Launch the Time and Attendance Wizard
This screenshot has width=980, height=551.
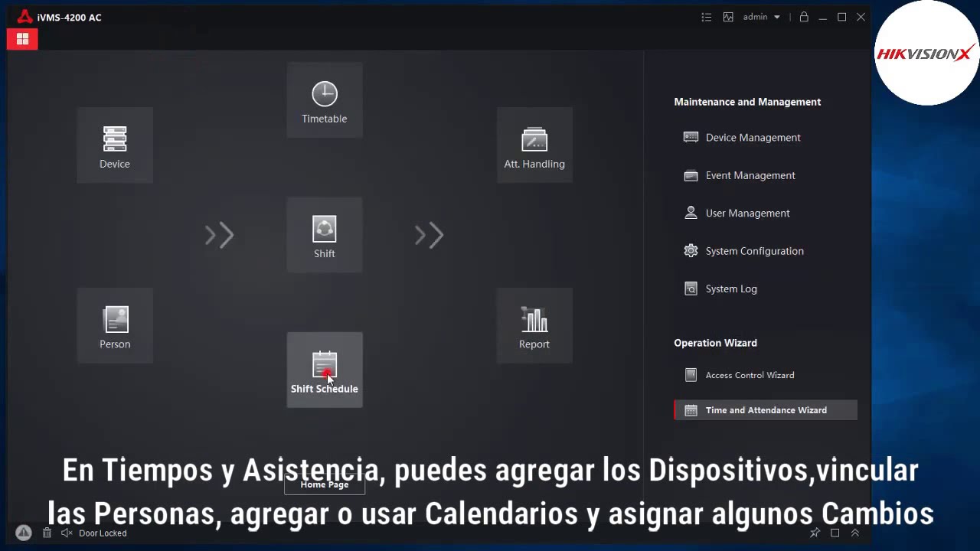pyautogui.click(x=766, y=410)
